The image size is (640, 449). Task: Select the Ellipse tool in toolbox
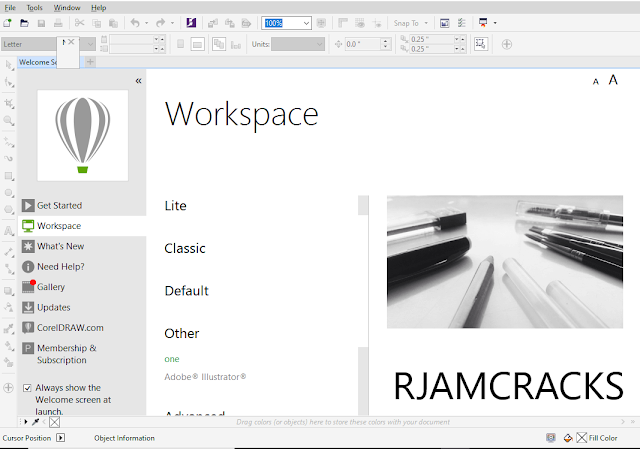(x=9, y=193)
